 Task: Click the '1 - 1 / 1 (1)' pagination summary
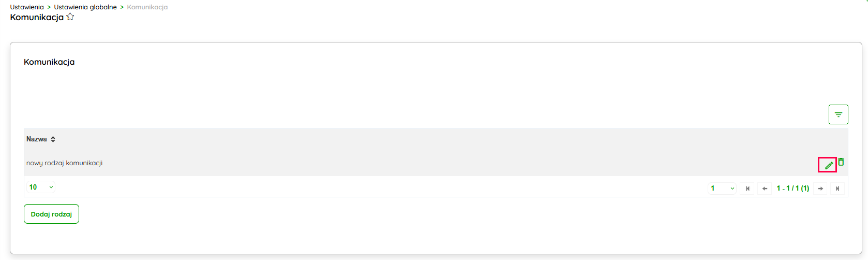[792, 189]
